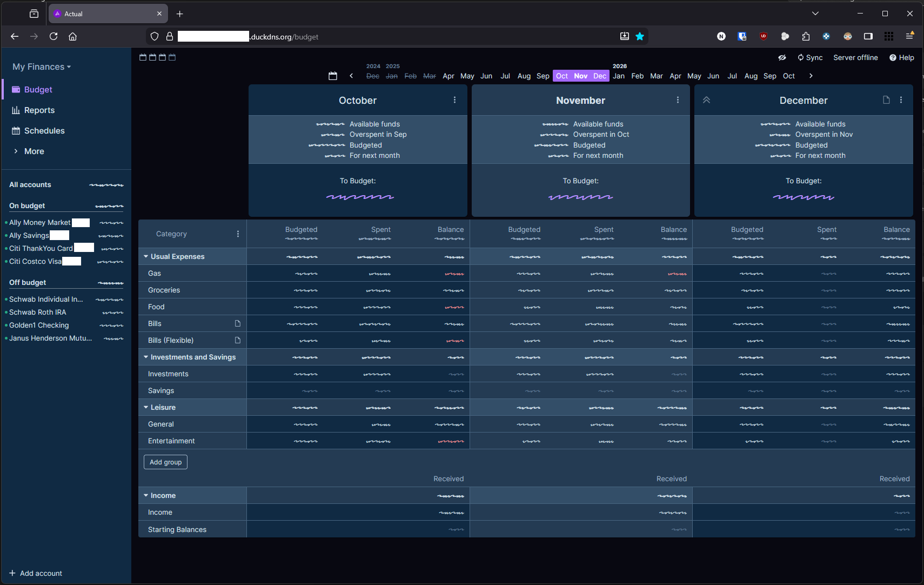Screen dimensions: 924x585
Task: View the note icon on the Bills row
Action: (x=237, y=323)
